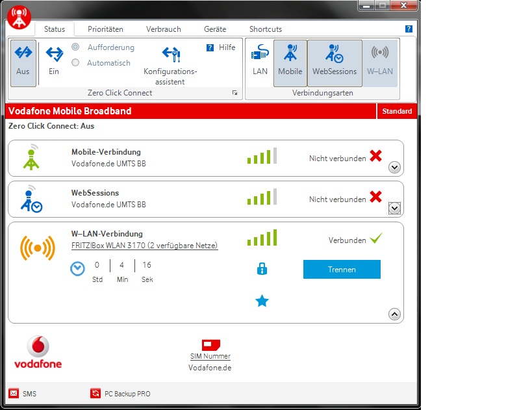Go to the Shortcuts tab
The image size is (532, 410).
tap(266, 29)
